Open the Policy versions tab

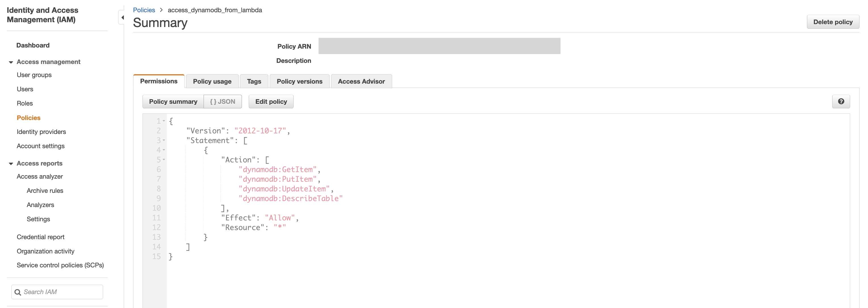pos(299,81)
